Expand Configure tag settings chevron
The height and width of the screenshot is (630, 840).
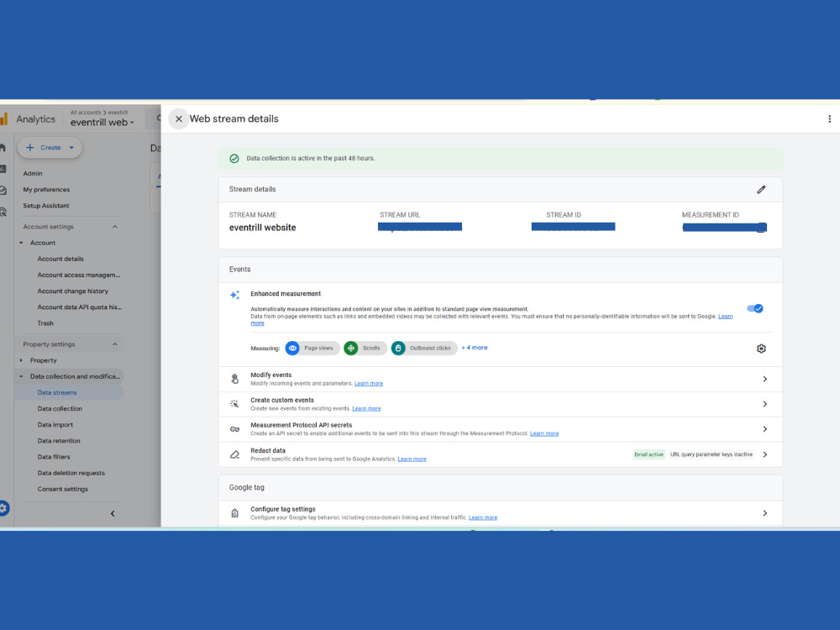click(x=765, y=513)
